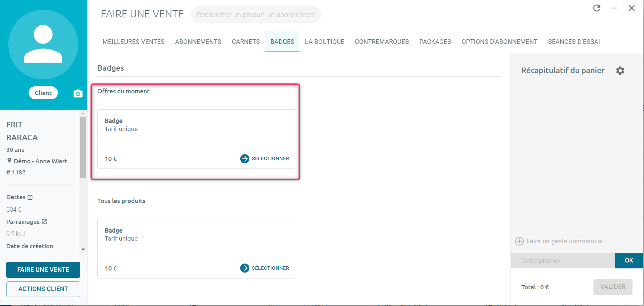Click the arrow icon in Offres du moment badge
This screenshot has height=306, width=644.
[245, 159]
